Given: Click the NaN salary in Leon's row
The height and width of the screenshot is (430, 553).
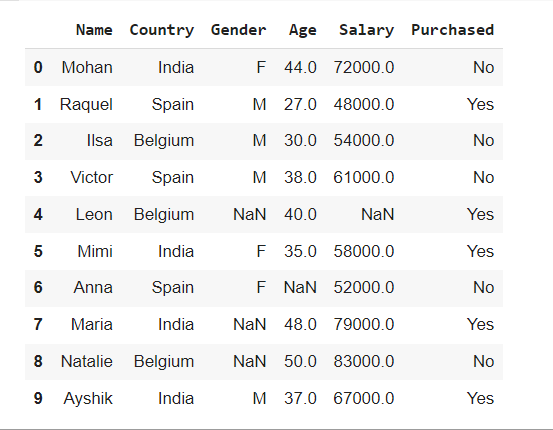Looking at the screenshot, I should pos(378,214).
